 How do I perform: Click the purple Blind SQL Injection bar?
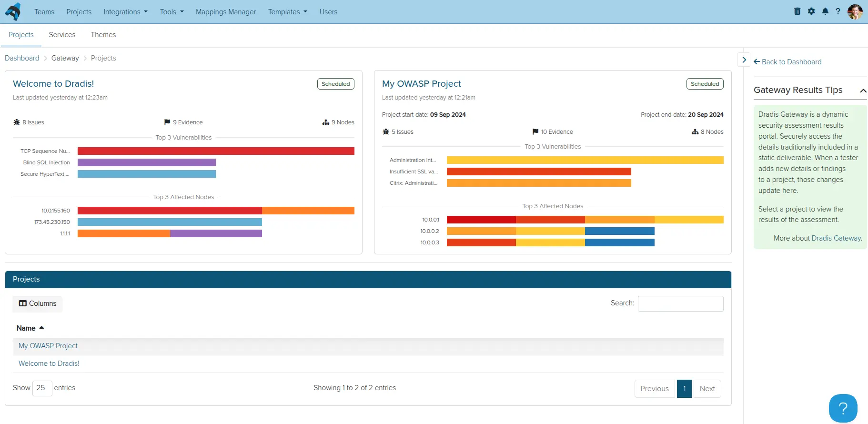[147, 162]
